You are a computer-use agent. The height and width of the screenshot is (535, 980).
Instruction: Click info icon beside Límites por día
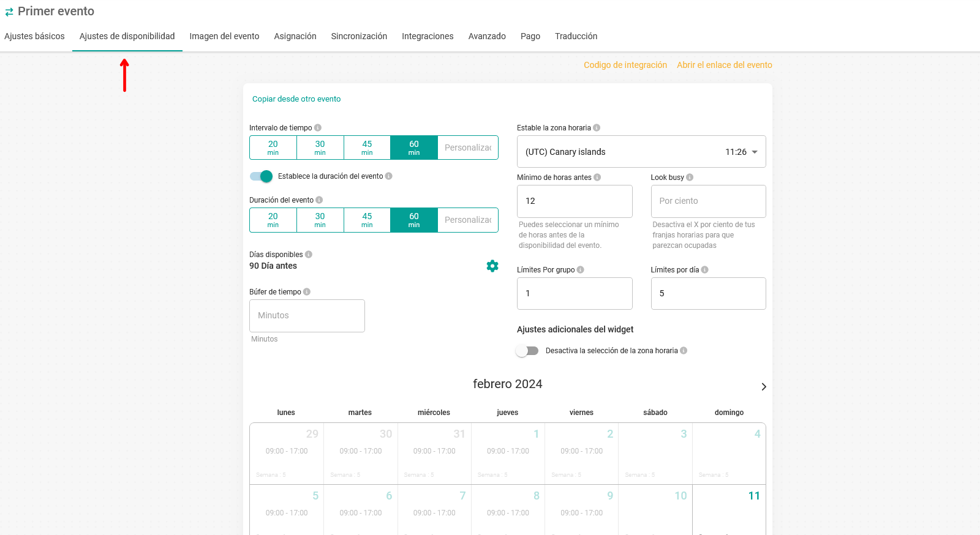[x=704, y=270]
